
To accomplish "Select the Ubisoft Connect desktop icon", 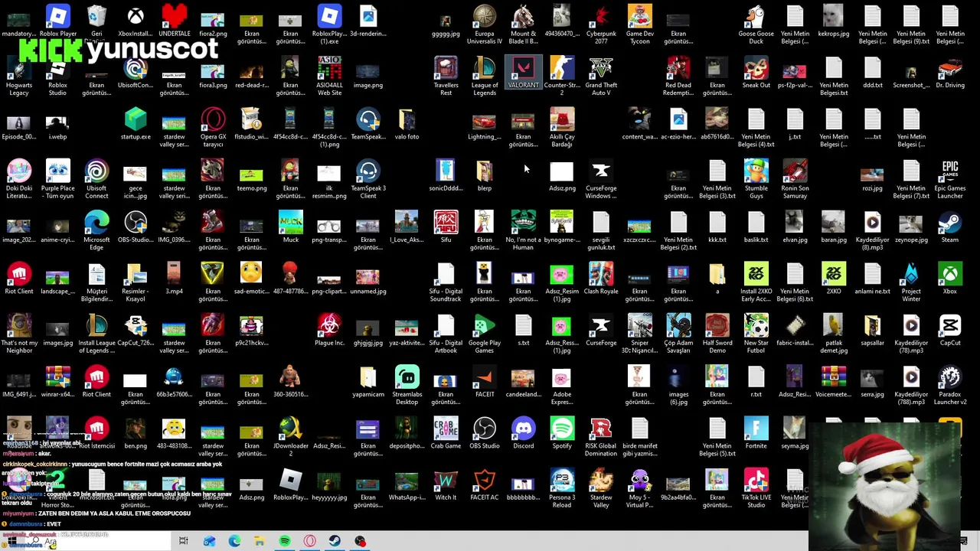I will tap(96, 179).
